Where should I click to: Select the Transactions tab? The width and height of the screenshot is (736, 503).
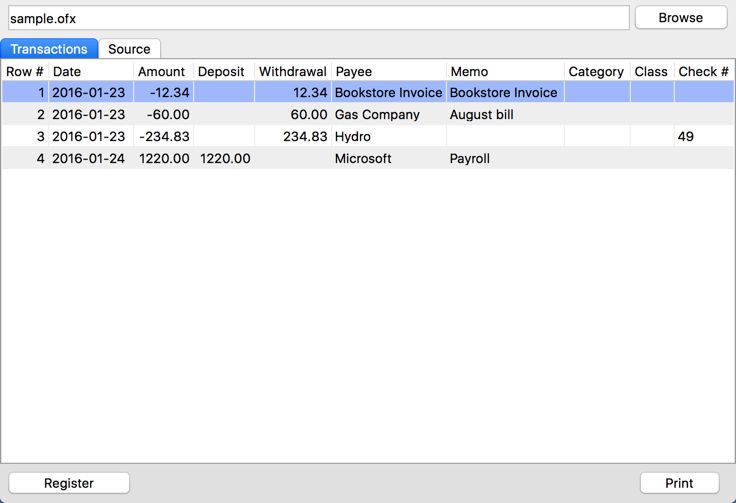click(x=49, y=49)
